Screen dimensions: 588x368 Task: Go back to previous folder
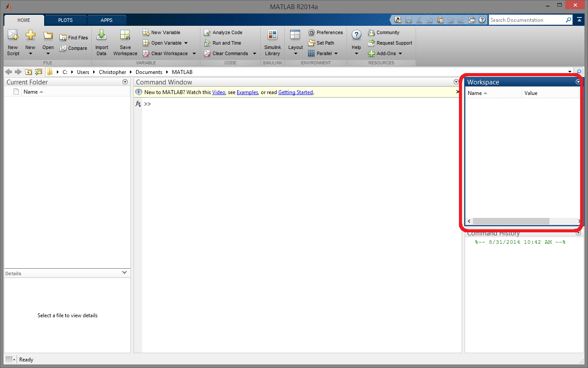coord(8,72)
